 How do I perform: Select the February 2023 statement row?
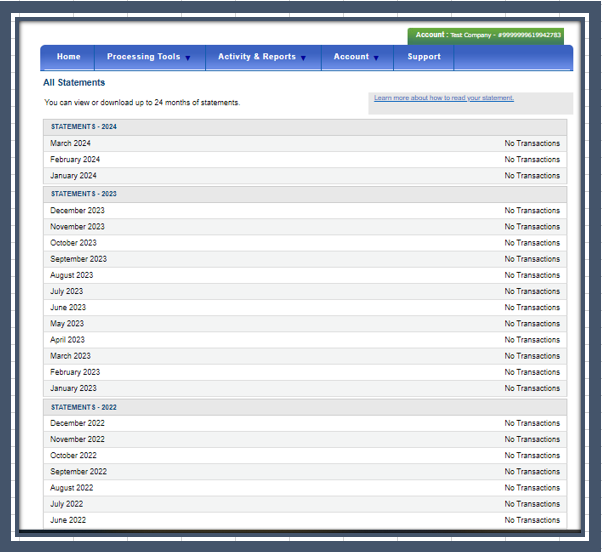click(305, 372)
